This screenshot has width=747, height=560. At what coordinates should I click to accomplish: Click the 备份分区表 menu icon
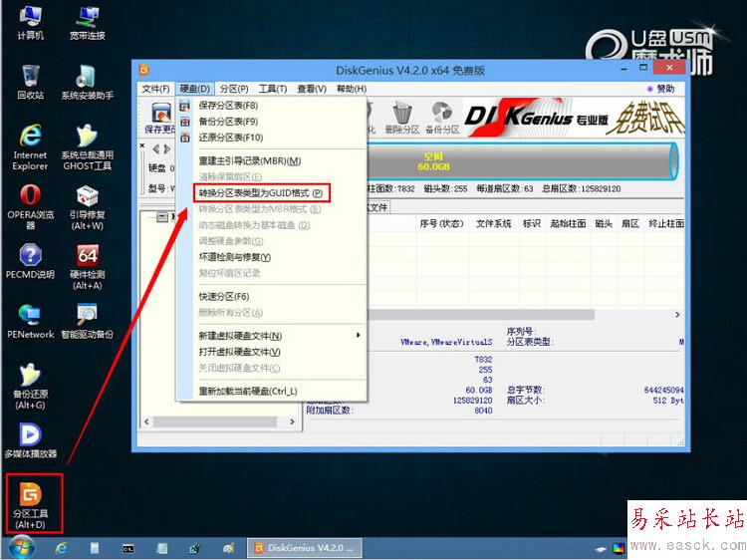click(x=185, y=122)
